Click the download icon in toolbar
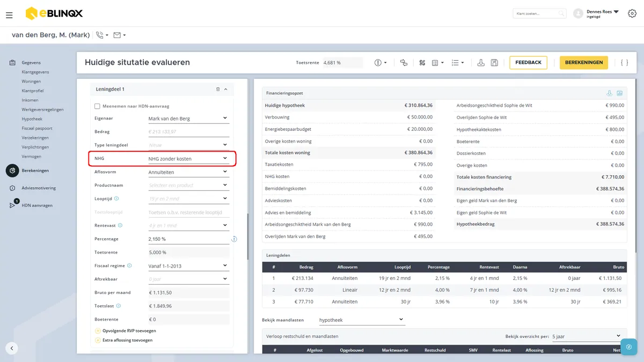644x362 pixels. click(x=481, y=63)
